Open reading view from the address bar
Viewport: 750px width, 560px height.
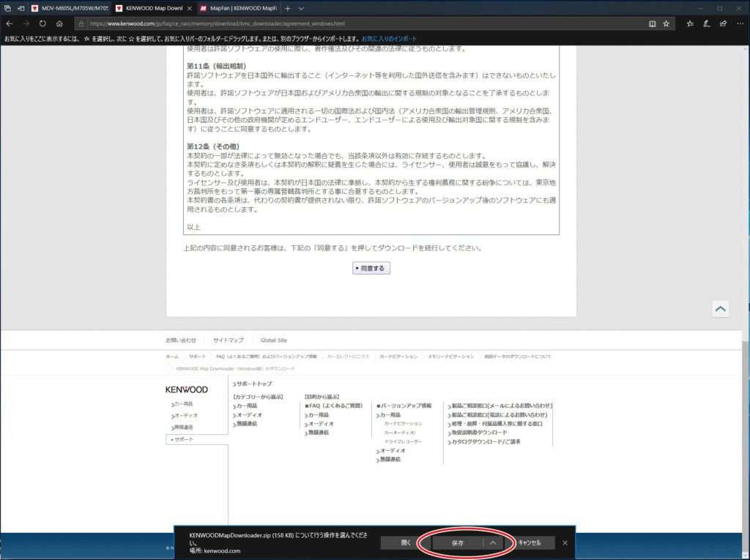click(652, 23)
